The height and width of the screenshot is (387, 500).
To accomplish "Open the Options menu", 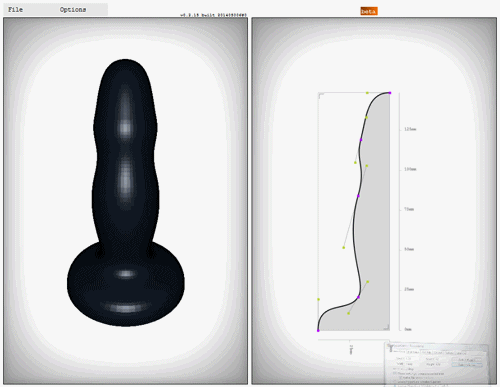I will (x=73, y=10).
